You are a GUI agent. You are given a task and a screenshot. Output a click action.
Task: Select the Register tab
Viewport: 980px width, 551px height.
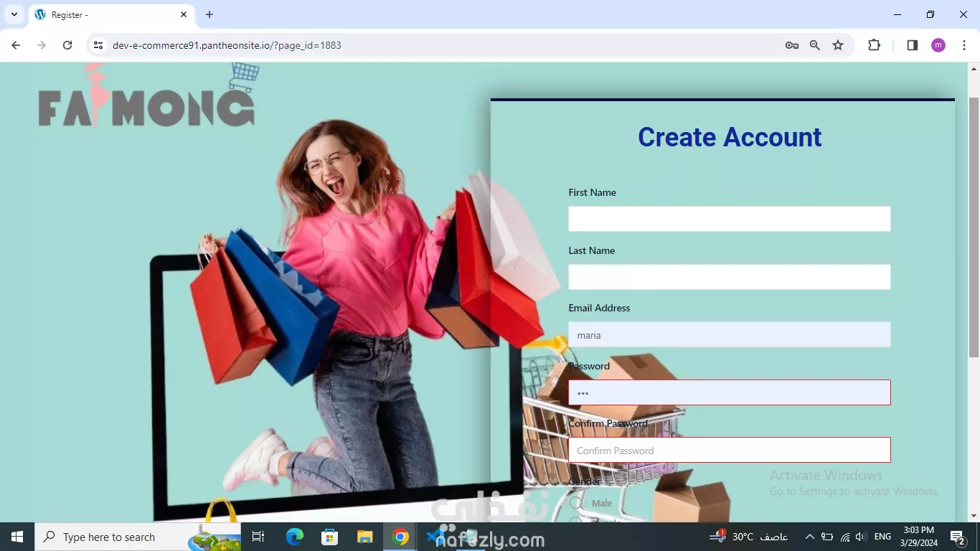coord(111,15)
